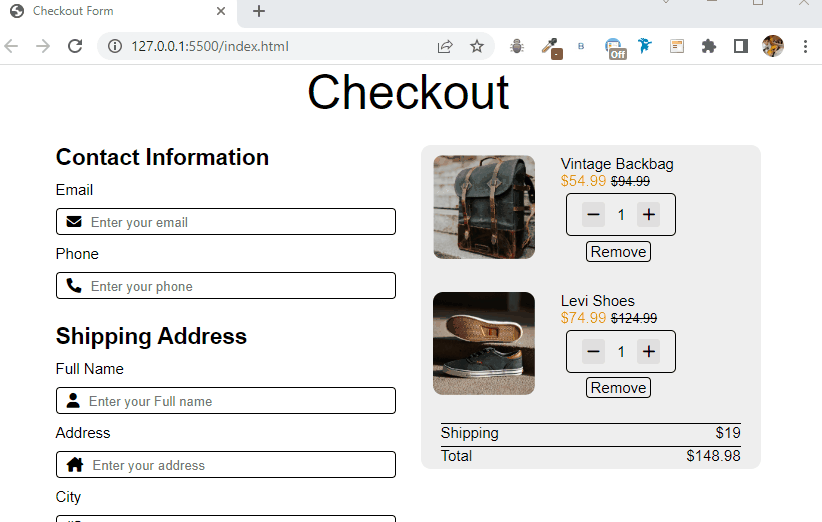Screen dimensions: 822x522
Task: Close the Checkout Form tab
Action: tap(221, 11)
